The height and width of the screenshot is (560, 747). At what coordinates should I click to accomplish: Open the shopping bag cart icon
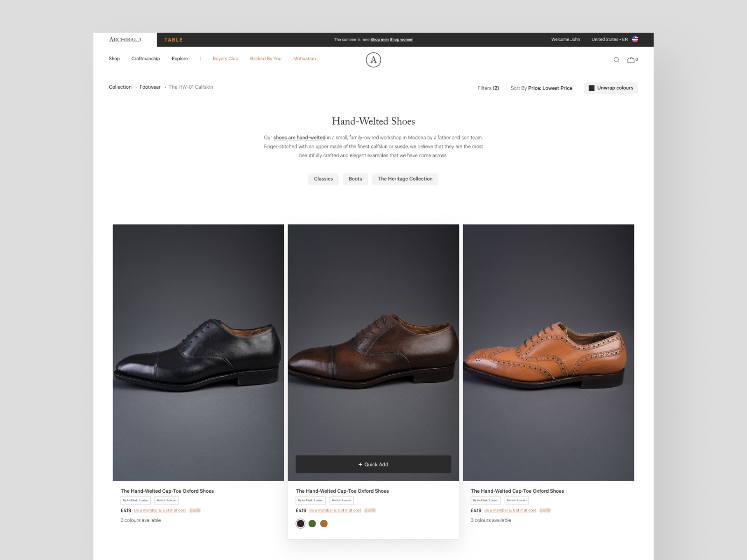click(x=631, y=60)
